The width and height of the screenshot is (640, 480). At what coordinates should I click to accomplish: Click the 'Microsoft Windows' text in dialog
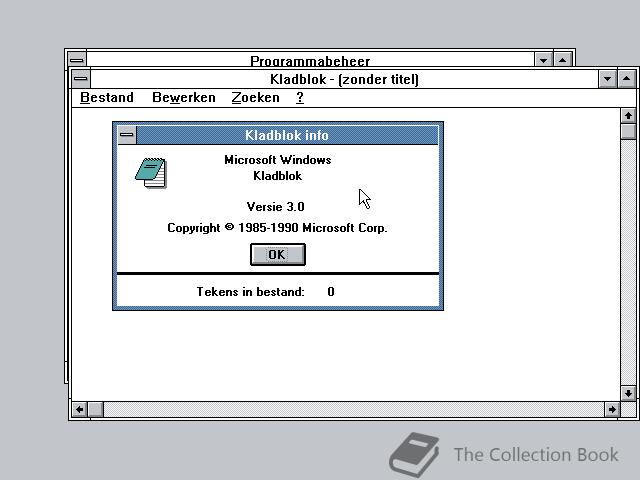pyautogui.click(x=278, y=160)
